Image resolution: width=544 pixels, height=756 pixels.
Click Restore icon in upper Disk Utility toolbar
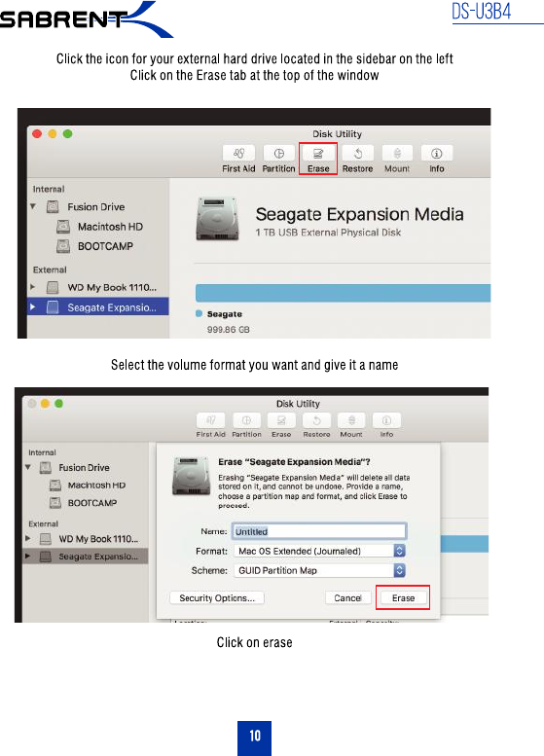358,154
